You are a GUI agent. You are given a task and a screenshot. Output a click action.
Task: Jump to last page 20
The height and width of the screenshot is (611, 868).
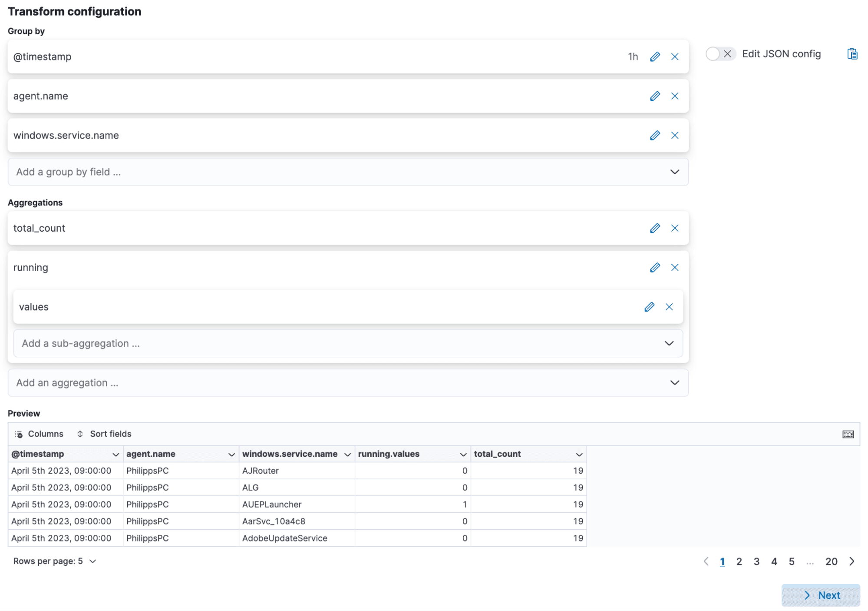click(831, 561)
